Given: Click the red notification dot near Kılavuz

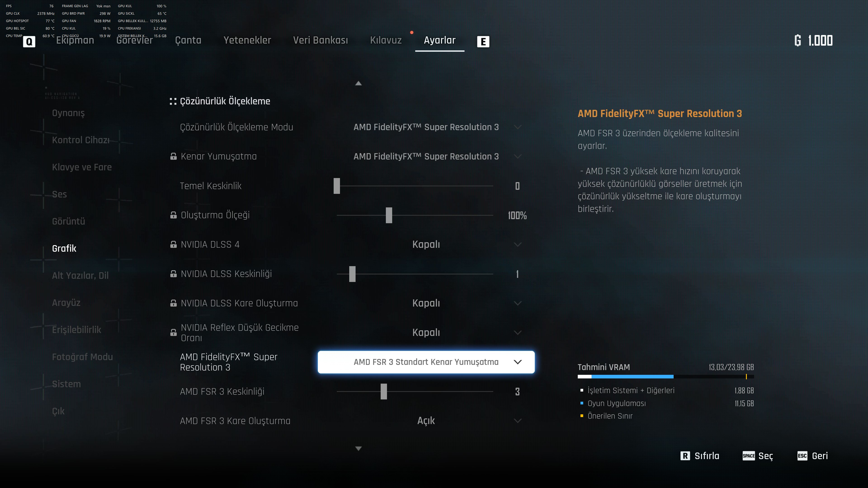Looking at the screenshot, I should (411, 32).
